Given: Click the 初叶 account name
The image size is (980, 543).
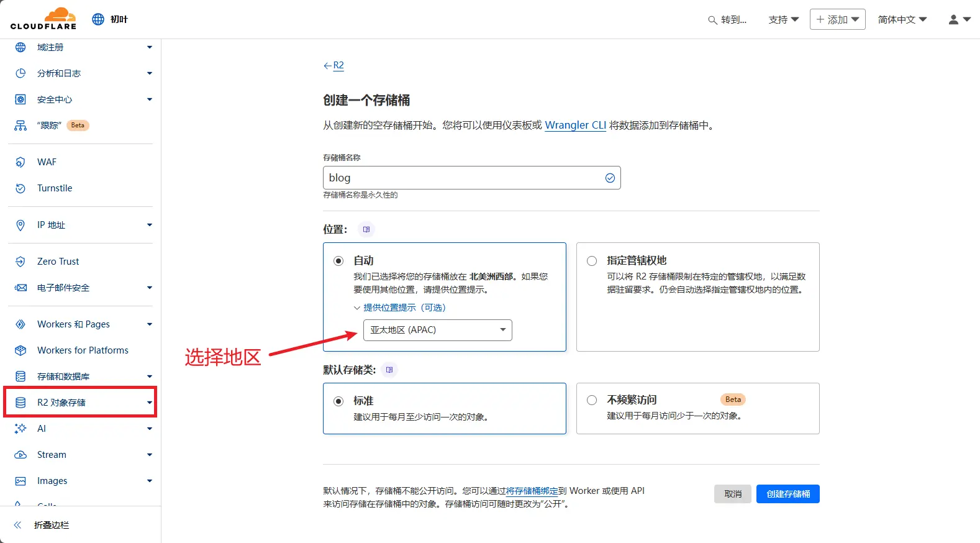Looking at the screenshot, I should tap(119, 19).
